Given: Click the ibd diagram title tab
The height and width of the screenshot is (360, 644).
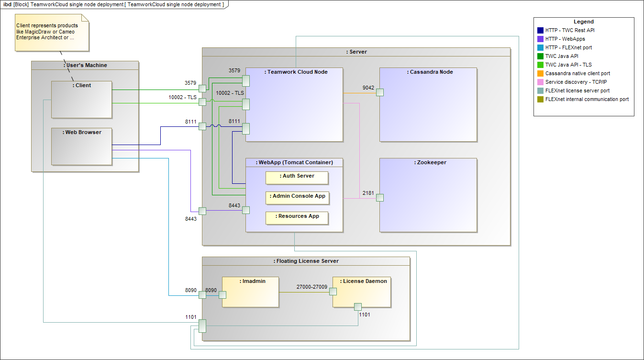Looking at the screenshot, I should [114, 4].
